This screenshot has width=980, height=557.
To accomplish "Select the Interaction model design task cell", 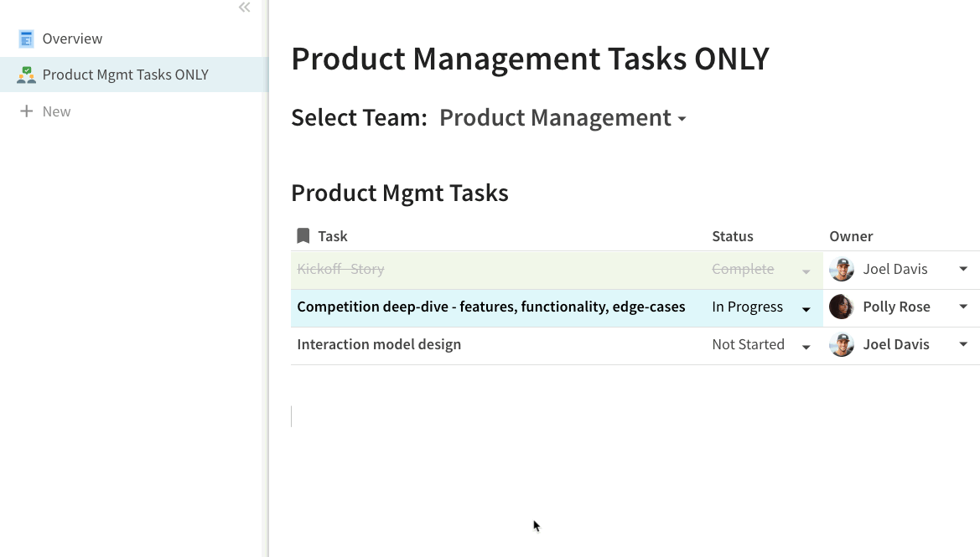I will pyautogui.click(x=379, y=344).
